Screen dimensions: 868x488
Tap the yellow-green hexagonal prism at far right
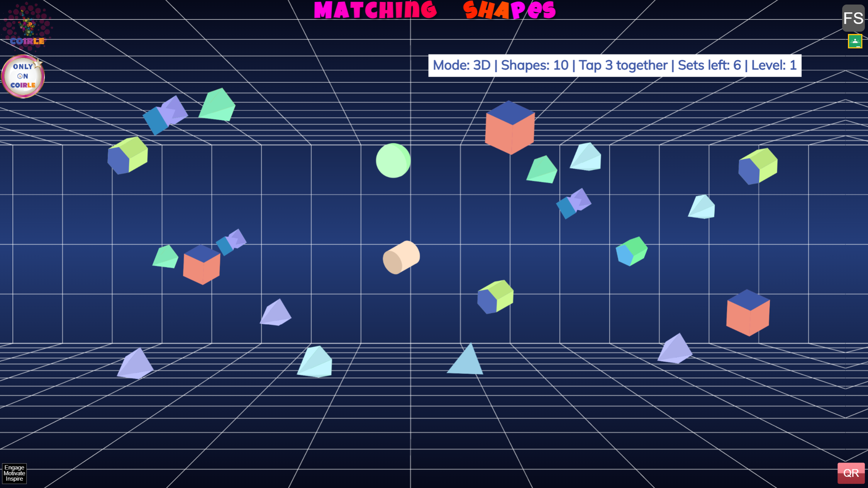click(x=758, y=166)
